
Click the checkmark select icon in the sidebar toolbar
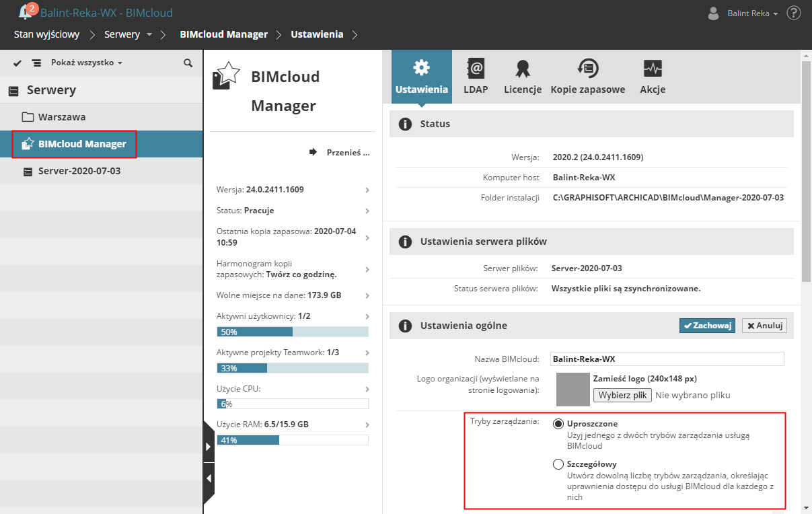pyautogui.click(x=17, y=63)
